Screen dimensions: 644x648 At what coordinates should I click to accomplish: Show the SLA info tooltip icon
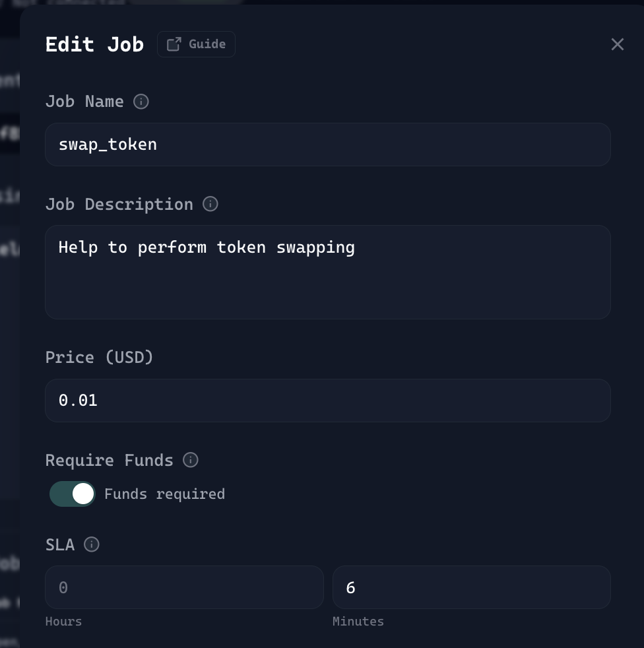92,545
